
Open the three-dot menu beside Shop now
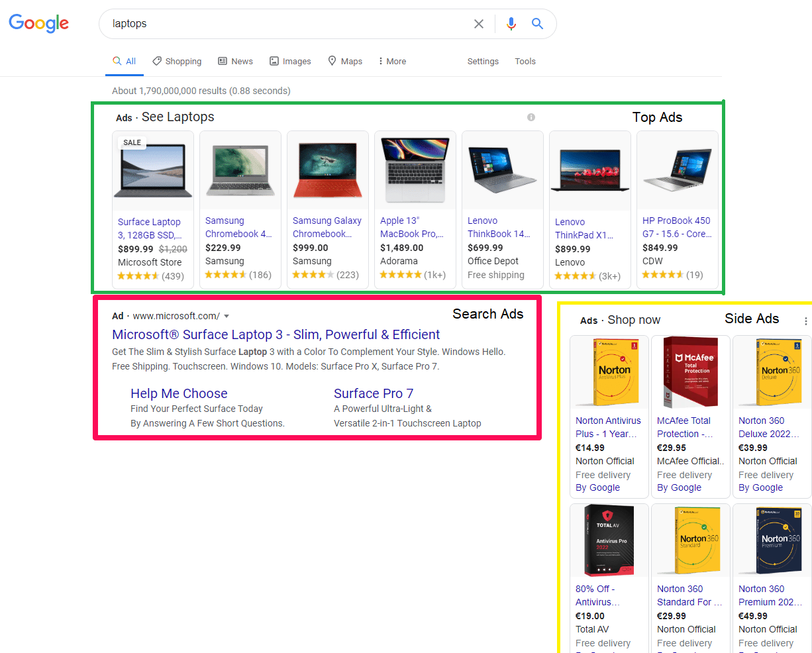point(805,321)
